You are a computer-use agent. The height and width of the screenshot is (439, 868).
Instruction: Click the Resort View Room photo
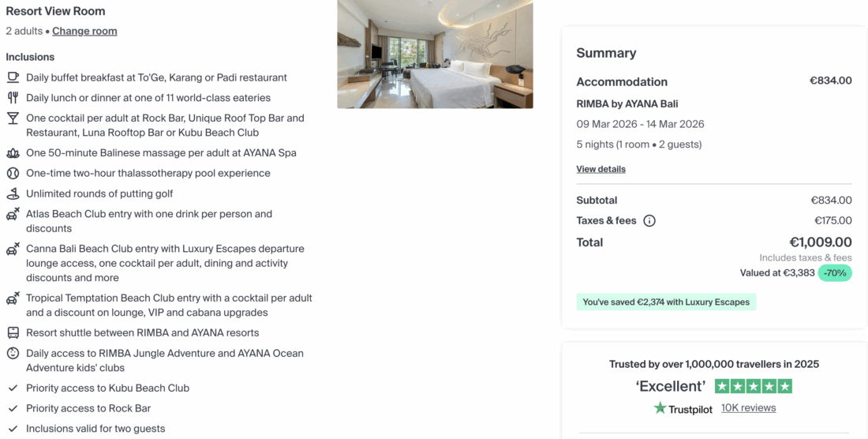(x=435, y=54)
